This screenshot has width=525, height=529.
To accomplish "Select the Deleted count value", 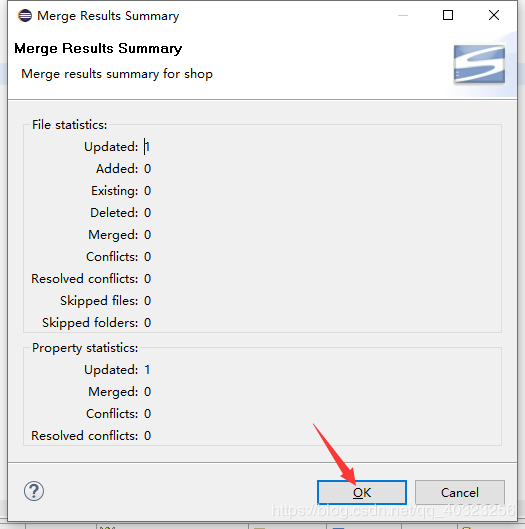I will pyautogui.click(x=147, y=213).
